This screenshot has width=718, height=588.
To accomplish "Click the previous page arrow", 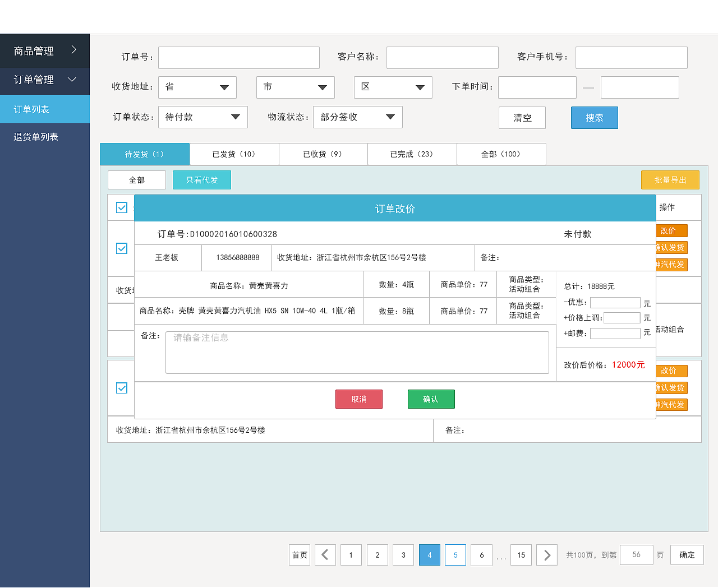I will point(325,555).
